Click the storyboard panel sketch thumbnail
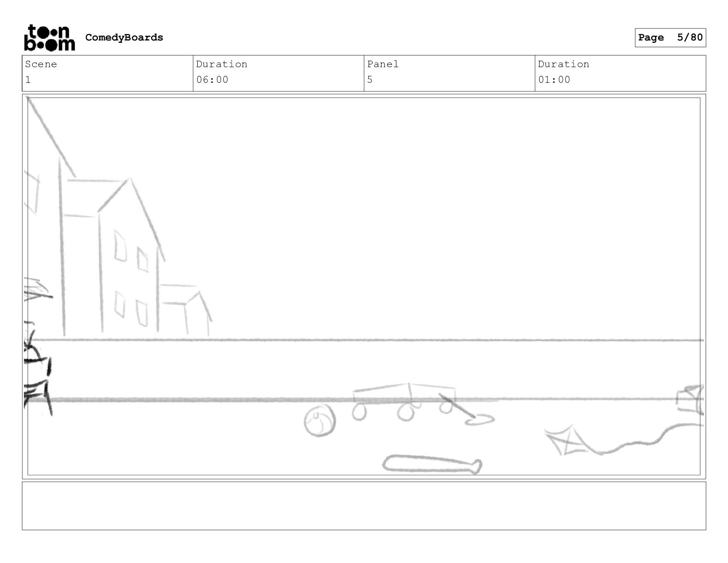The image size is (728, 563). click(x=364, y=287)
